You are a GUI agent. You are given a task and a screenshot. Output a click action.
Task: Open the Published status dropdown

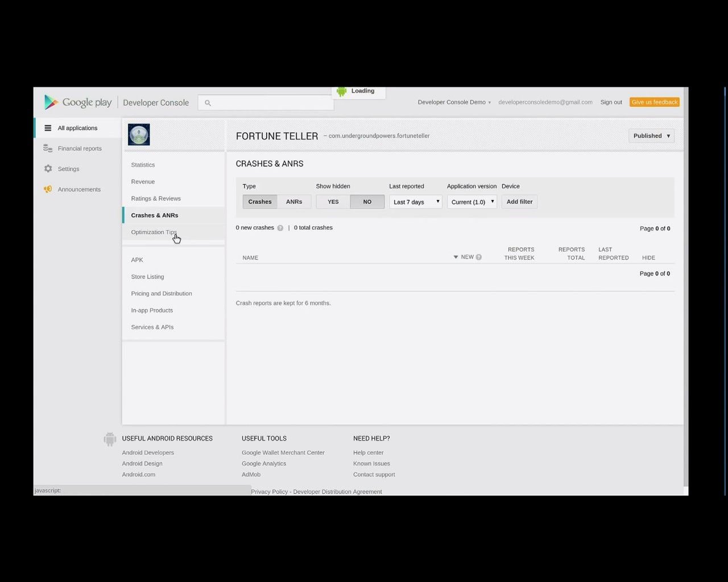651,136
